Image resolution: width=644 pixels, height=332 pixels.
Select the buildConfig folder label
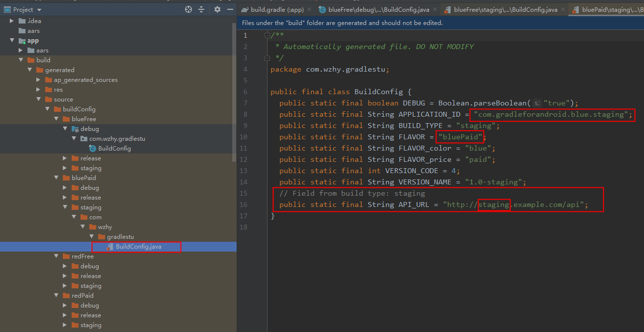click(79, 109)
